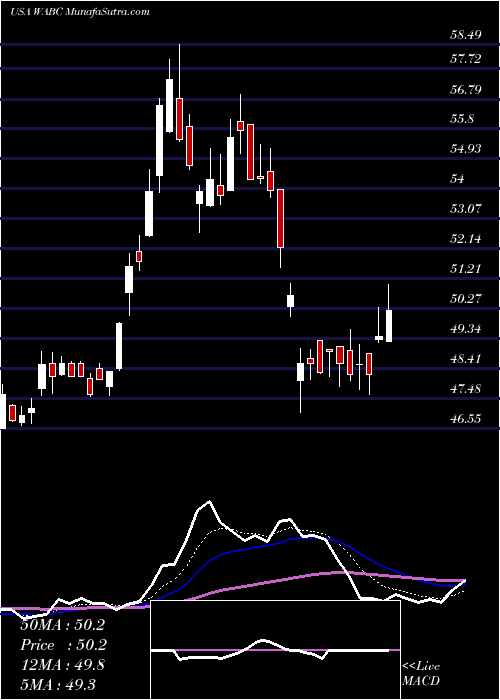This screenshot has width=500, height=700.
Task: Select the 49.34 price axis label
Action: click(466, 329)
